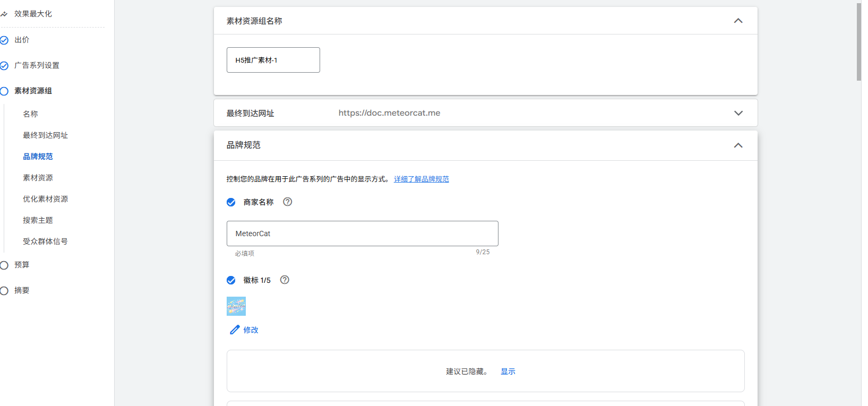868x406 pixels.
Task: Jump to 素材资源 subsection
Action: coord(38,178)
